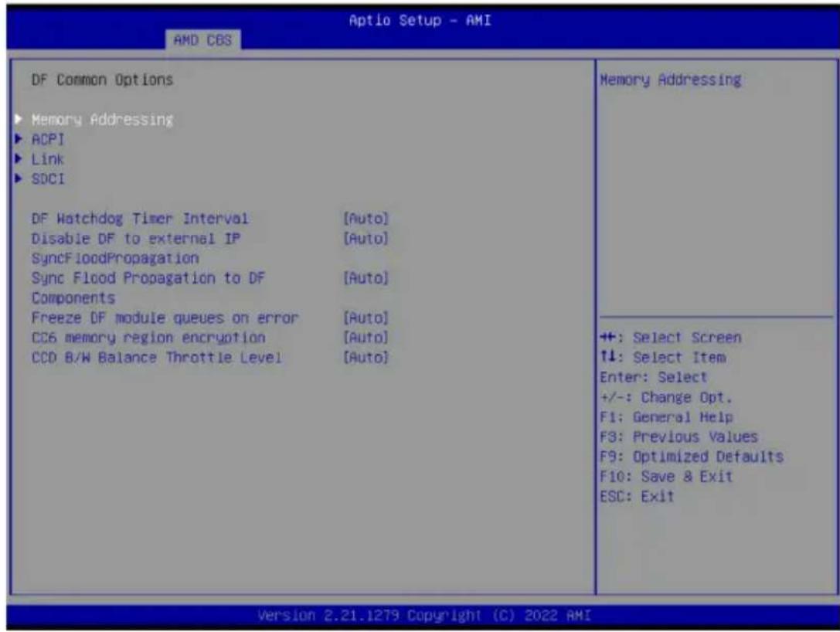Image resolution: width=840 pixels, height=632 pixels.
Task: Click F9: Optimized Defaults hint
Action: point(692,457)
